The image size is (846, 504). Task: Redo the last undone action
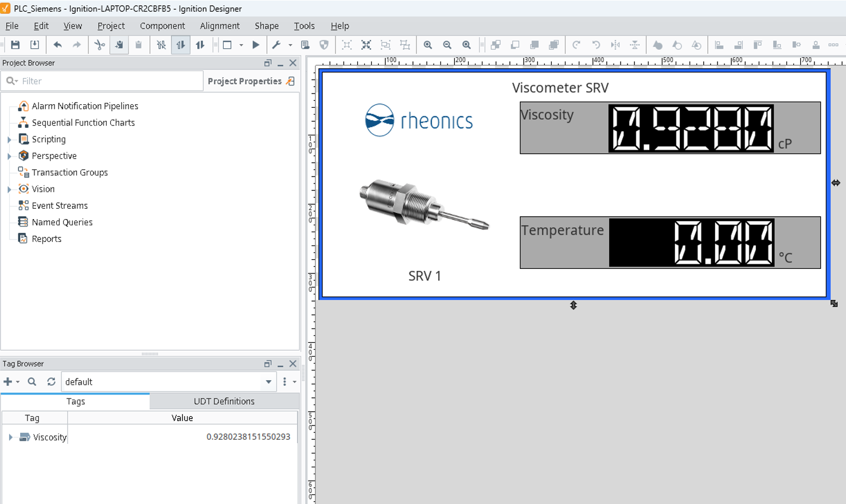click(76, 45)
